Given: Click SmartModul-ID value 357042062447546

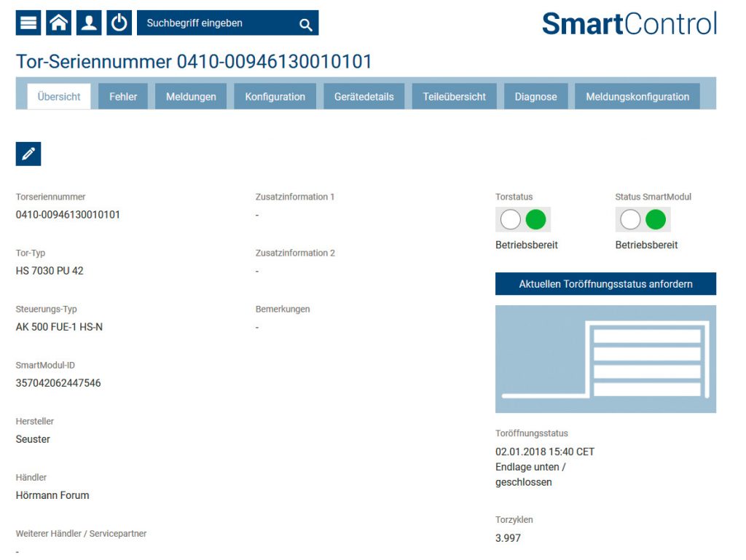Looking at the screenshot, I should (58, 383).
